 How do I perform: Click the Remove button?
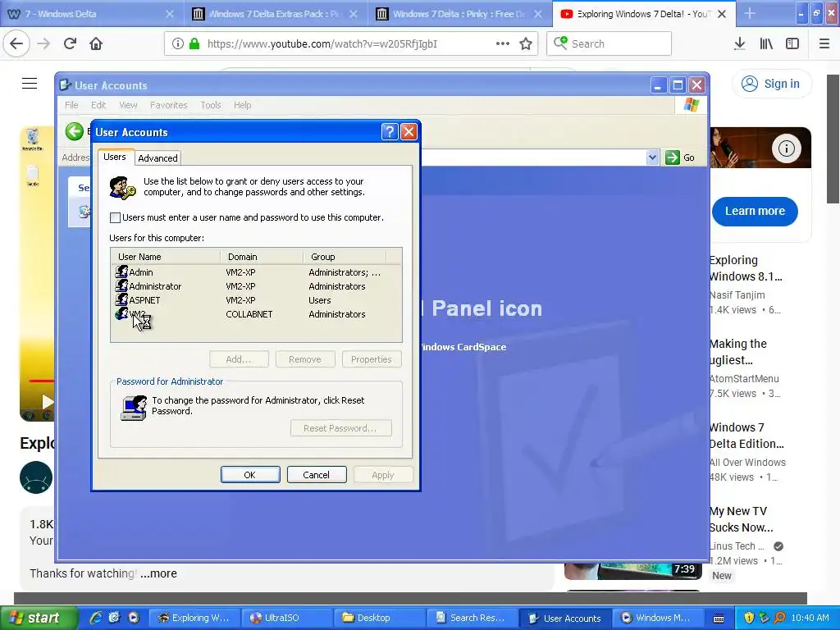(x=305, y=359)
